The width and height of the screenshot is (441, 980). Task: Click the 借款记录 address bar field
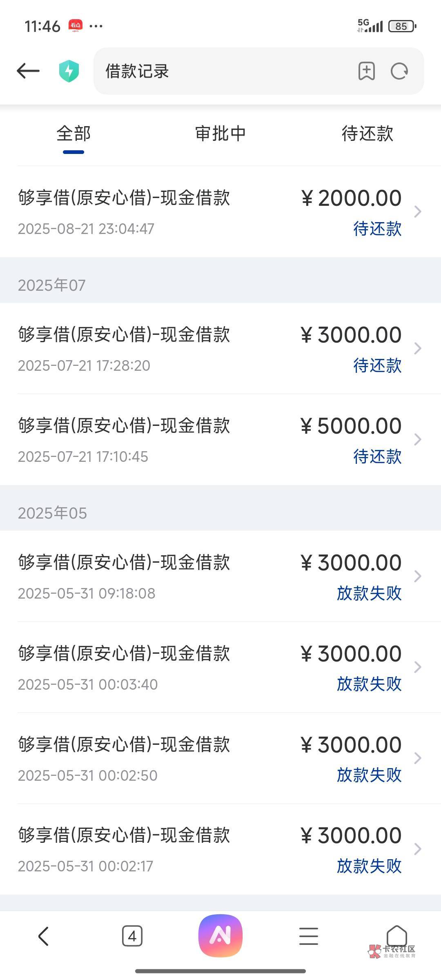pos(220,71)
